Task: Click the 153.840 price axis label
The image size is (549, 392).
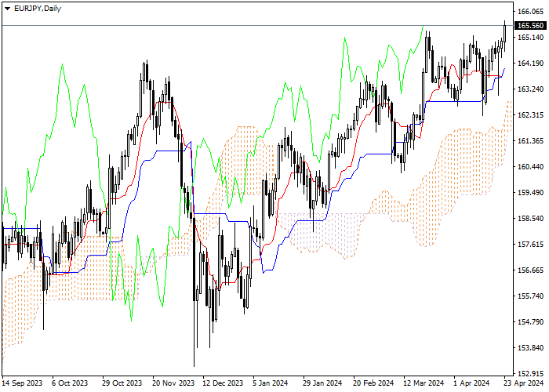Action: click(x=530, y=348)
